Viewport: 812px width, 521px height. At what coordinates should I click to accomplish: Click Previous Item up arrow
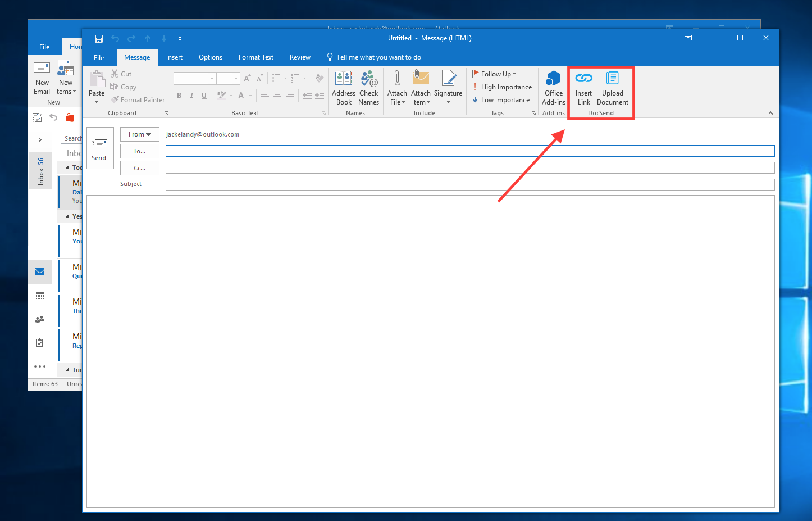pos(148,38)
